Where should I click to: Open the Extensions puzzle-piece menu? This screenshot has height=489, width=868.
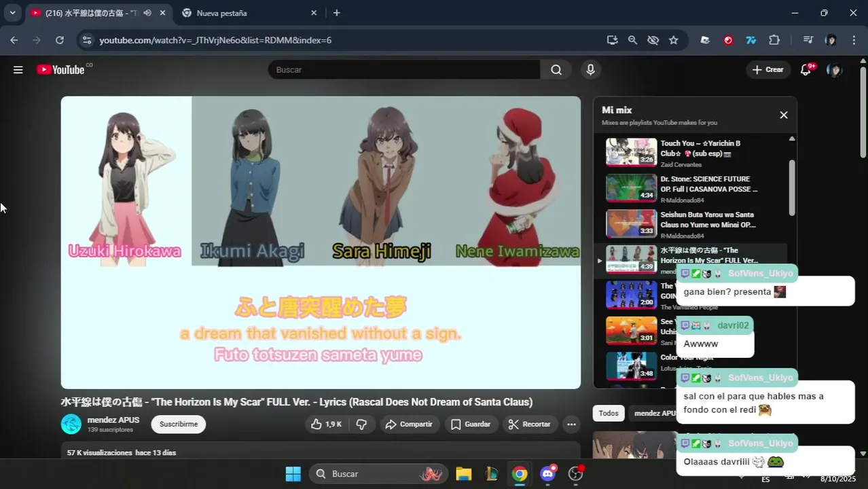(x=774, y=40)
